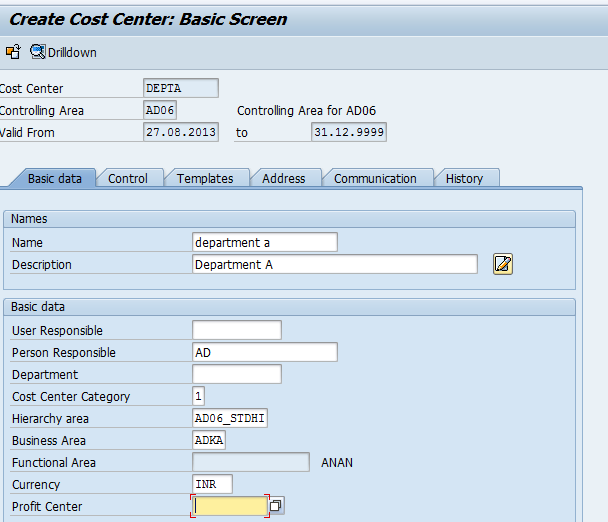The width and height of the screenshot is (608, 522).
Task: Open Profit Center search help icon
Action: point(276,506)
